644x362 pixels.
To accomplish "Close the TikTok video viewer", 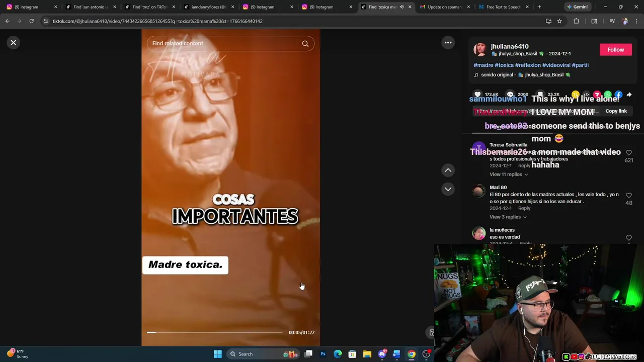I will point(14,43).
